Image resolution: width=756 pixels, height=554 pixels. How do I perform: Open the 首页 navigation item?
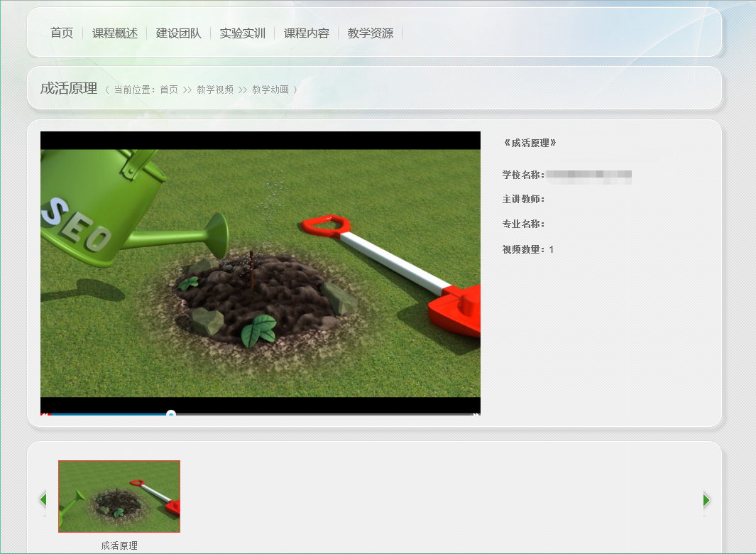click(x=62, y=33)
